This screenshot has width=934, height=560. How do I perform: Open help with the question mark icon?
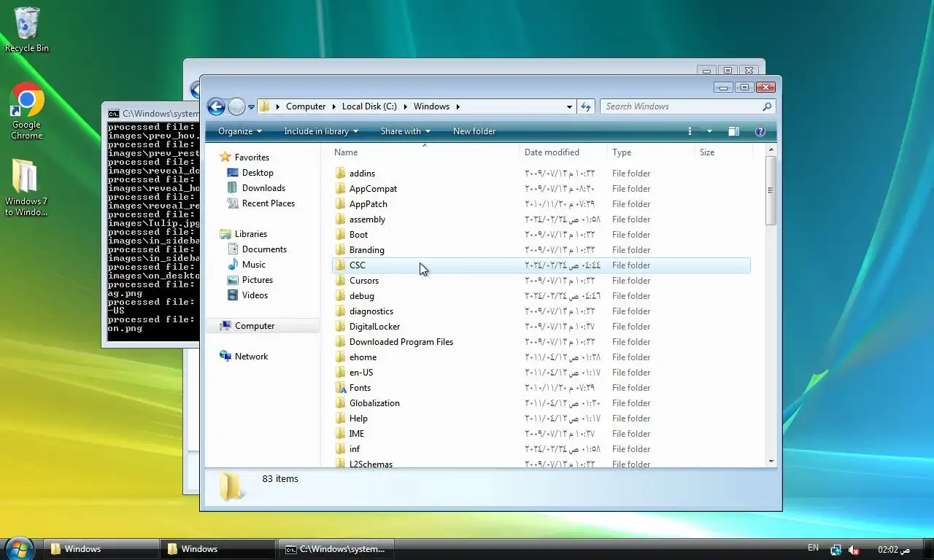[x=760, y=131]
